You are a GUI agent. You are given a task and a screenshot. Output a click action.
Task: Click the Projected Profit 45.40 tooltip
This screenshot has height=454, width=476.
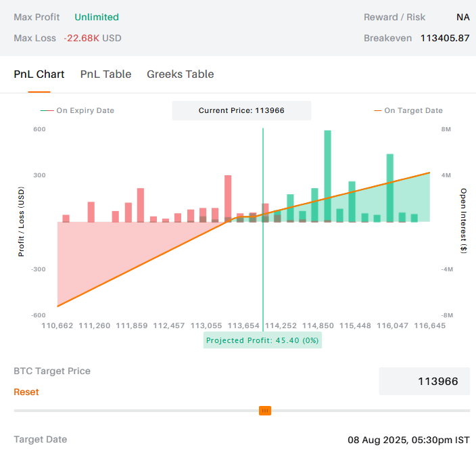click(x=262, y=340)
